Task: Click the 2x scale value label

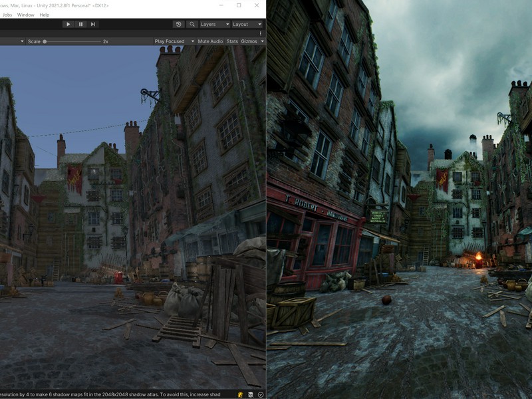Action: (x=106, y=41)
